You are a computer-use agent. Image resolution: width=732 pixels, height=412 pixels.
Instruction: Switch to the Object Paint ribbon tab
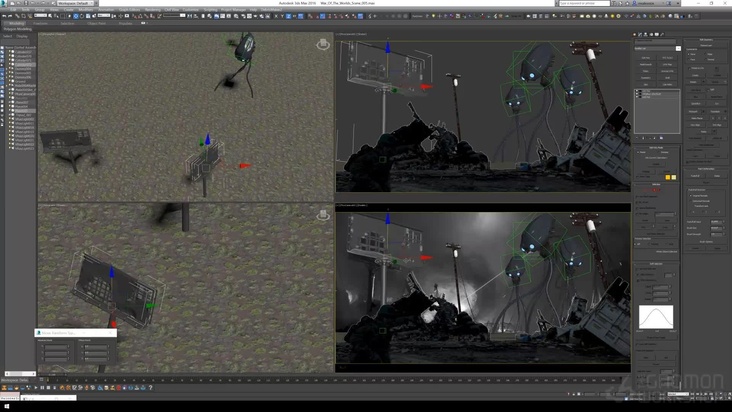pos(96,23)
